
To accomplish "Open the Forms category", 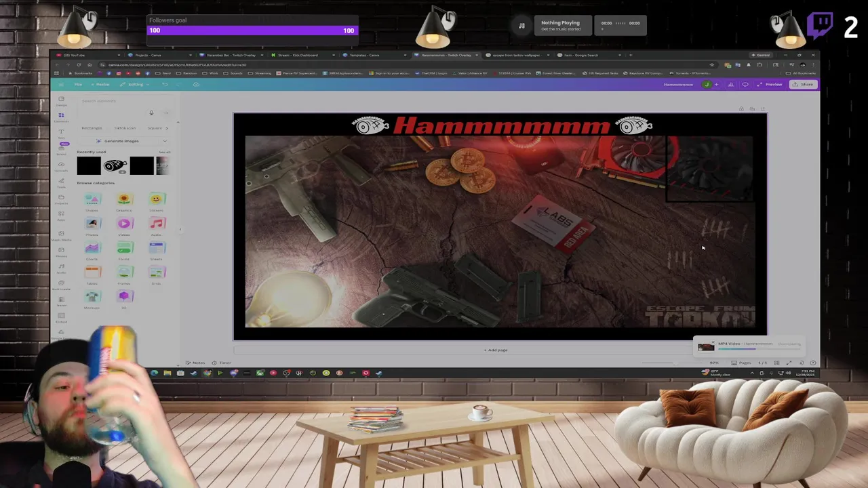I will (124, 249).
